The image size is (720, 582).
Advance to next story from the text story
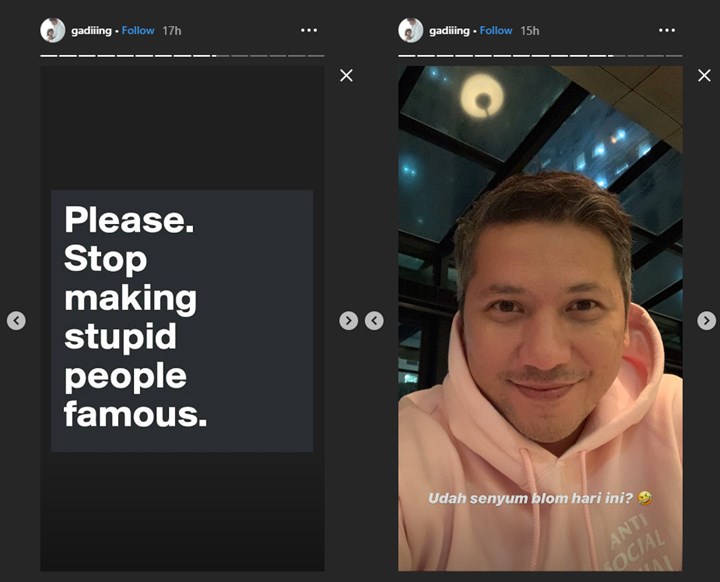click(x=347, y=321)
